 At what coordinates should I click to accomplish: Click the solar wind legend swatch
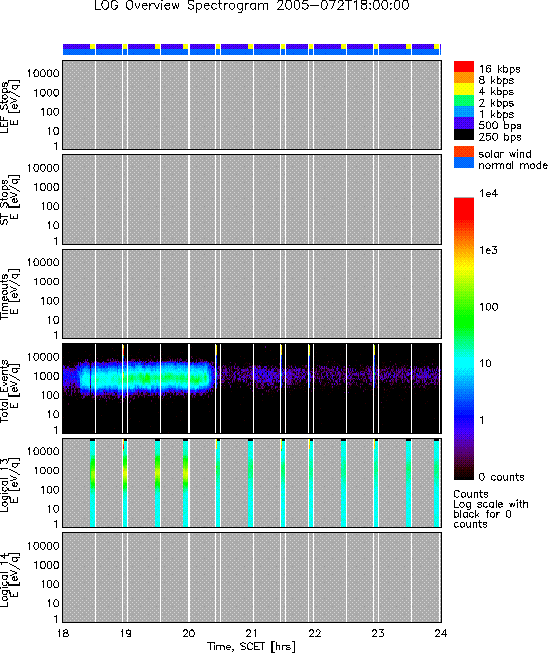[x=464, y=152]
